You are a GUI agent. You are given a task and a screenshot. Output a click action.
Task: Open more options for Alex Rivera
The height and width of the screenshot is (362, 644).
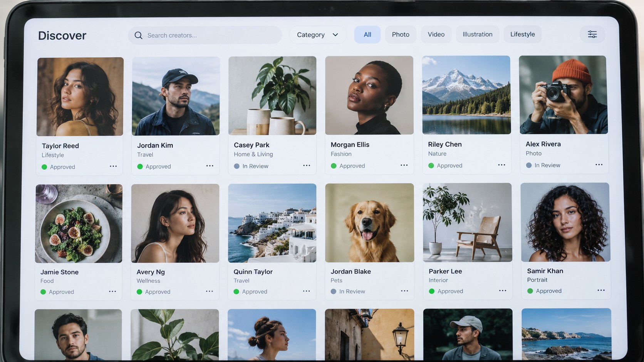pyautogui.click(x=599, y=164)
